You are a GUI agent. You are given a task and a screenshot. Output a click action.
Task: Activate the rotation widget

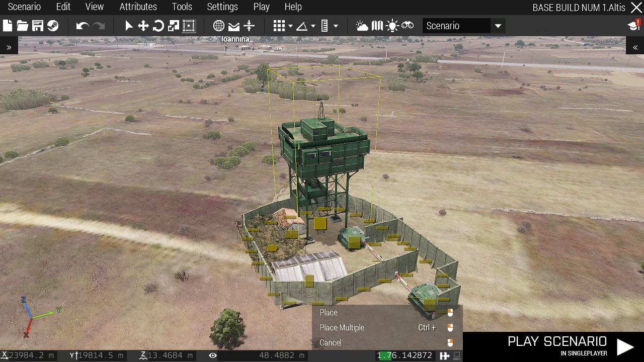(158, 26)
